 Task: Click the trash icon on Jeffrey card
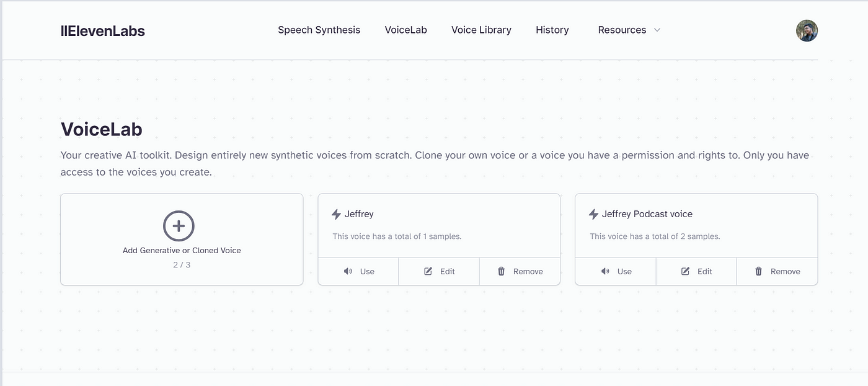502,271
